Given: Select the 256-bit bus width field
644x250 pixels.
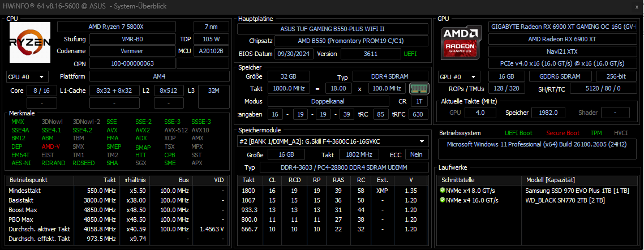Looking at the screenshot, I should (x=616, y=77).
